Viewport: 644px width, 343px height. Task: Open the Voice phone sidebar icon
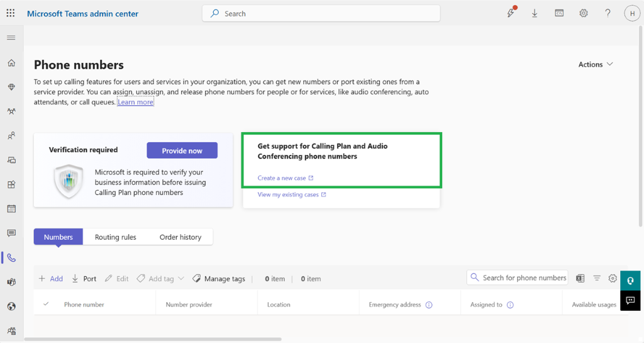(11, 258)
